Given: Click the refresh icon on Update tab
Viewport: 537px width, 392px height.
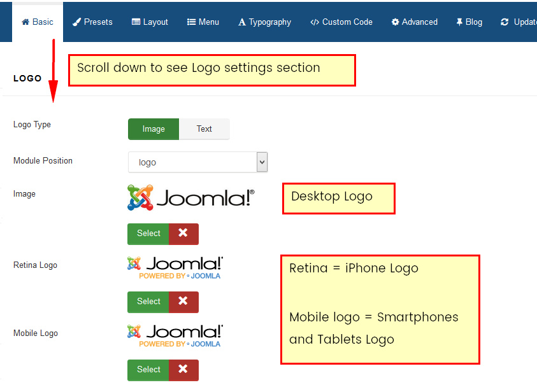Looking at the screenshot, I should point(505,22).
